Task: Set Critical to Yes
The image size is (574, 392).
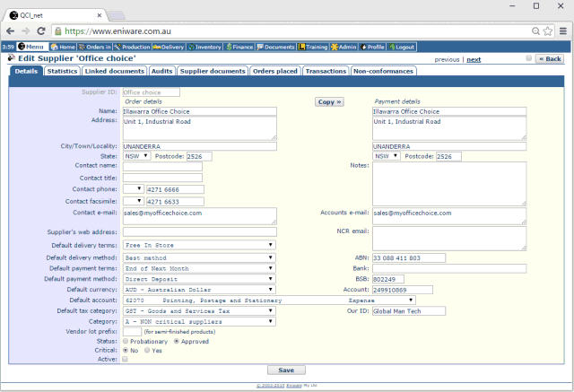Action: (147, 350)
